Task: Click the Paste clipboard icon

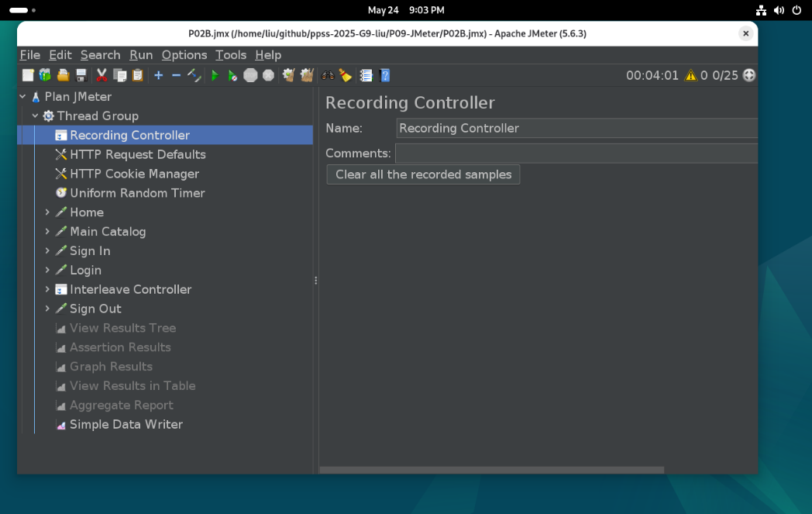Action: 137,75
